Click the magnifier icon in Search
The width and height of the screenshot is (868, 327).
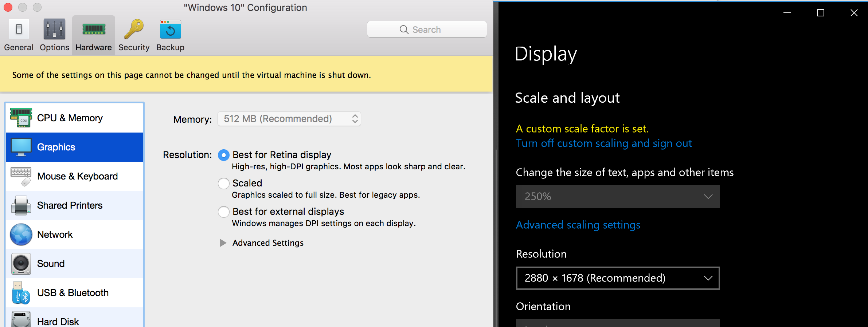(404, 29)
